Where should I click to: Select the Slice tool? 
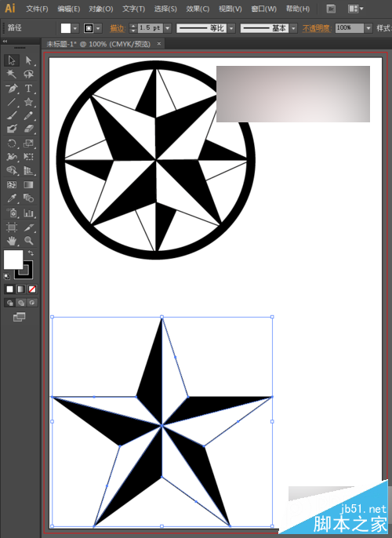pos(28,227)
